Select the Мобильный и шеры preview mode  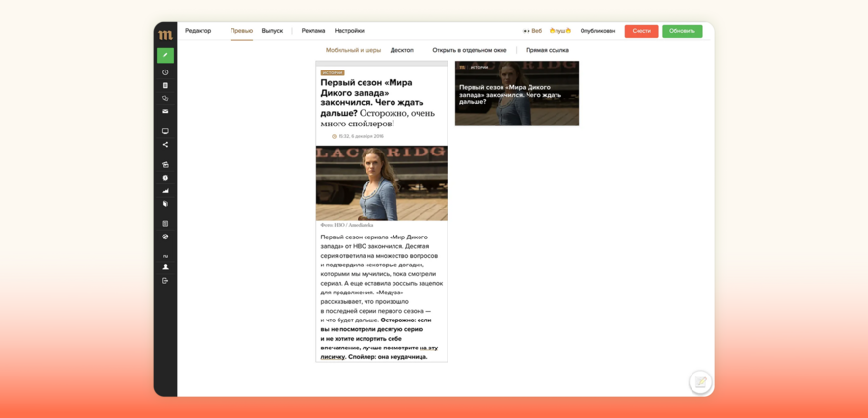pos(353,50)
